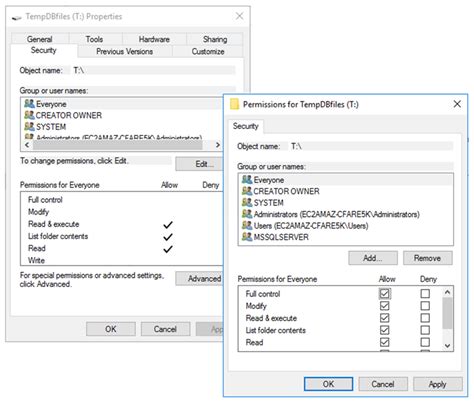Uncheck Allow for Read & execute
The height and width of the screenshot is (404, 474).
(384, 318)
